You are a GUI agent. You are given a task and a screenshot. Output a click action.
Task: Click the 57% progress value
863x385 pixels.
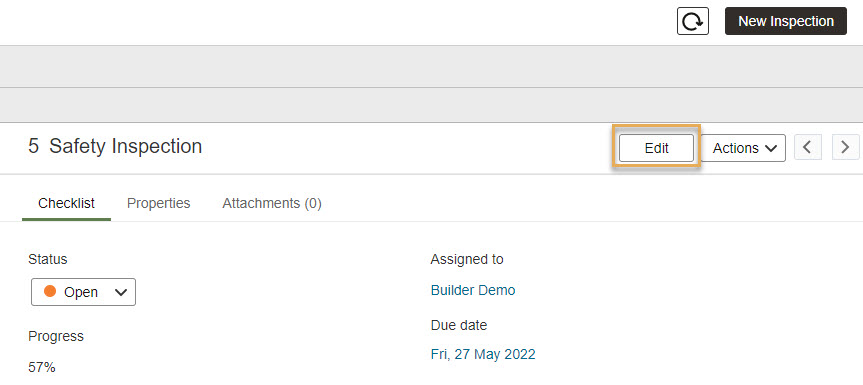pos(42,367)
